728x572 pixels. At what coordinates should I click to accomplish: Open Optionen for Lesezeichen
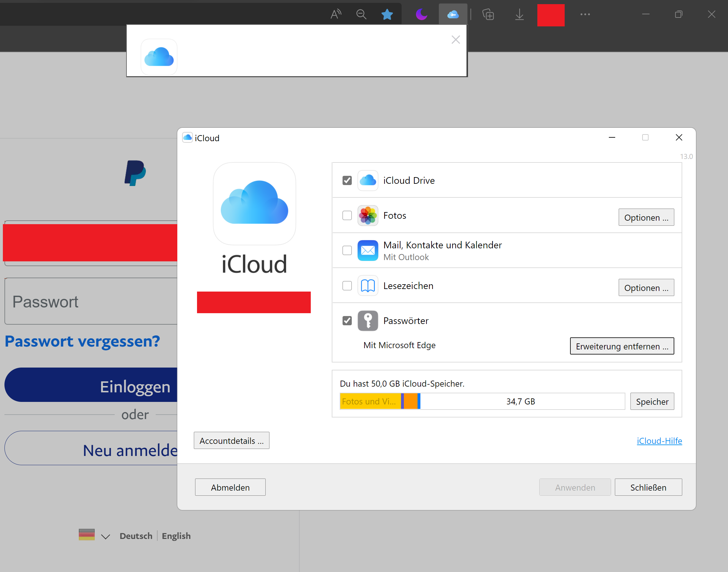click(x=646, y=288)
